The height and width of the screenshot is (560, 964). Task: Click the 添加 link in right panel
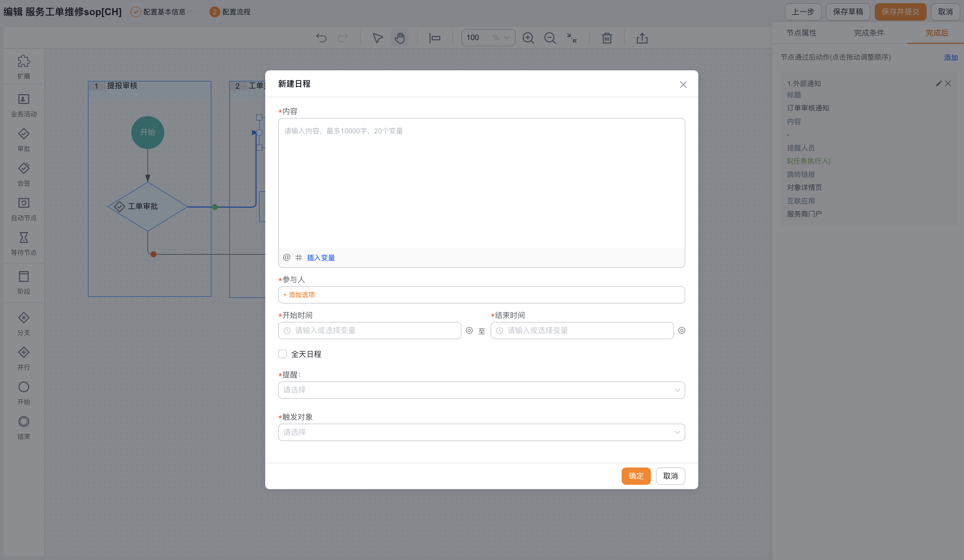(950, 57)
